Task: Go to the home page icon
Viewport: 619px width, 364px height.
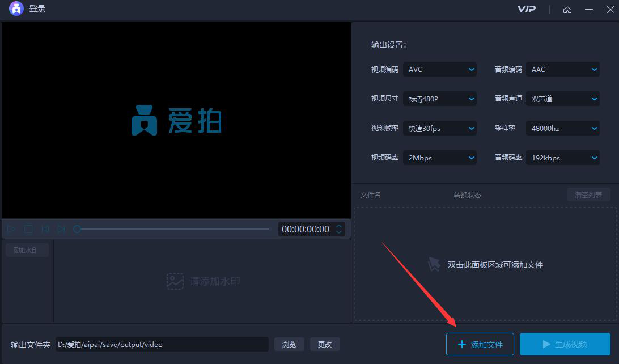Action: click(x=567, y=10)
